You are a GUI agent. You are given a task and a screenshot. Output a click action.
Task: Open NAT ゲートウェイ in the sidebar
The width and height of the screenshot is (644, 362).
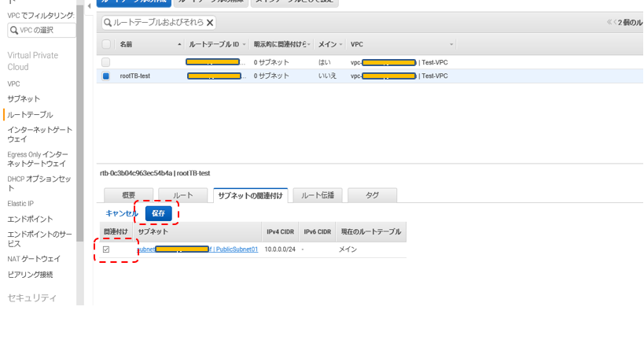coord(34,259)
